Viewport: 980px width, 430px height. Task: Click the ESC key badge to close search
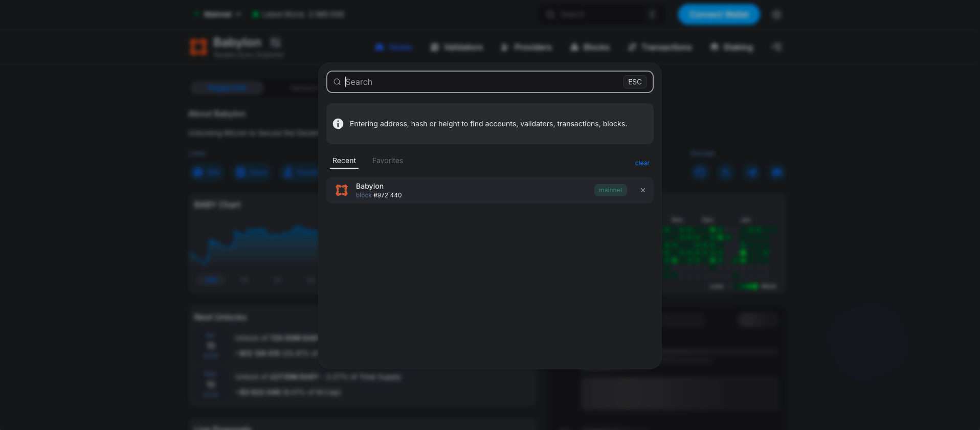tap(635, 82)
